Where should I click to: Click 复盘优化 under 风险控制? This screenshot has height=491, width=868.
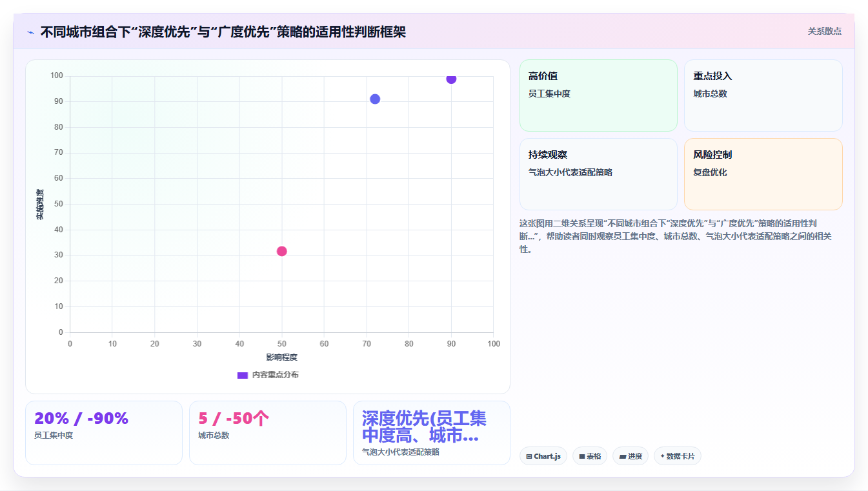click(710, 172)
